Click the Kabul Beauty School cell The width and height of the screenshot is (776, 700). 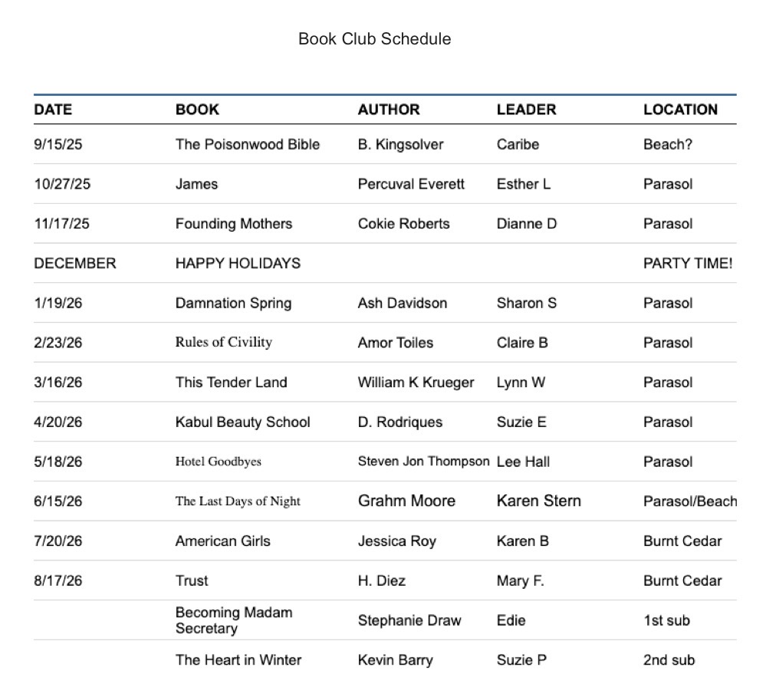click(x=242, y=422)
